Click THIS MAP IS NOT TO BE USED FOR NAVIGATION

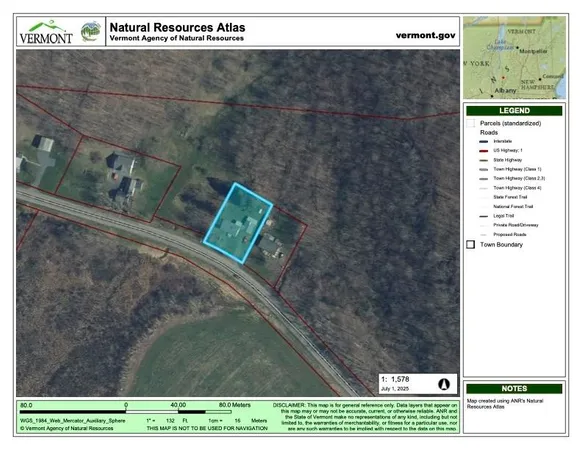(207, 428)
